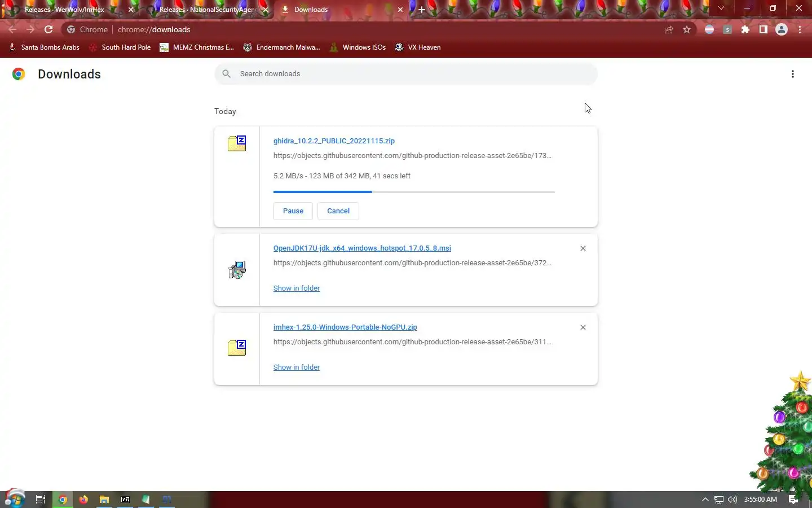Show the imhex zip in folder
812x508 pixels.
297,367
